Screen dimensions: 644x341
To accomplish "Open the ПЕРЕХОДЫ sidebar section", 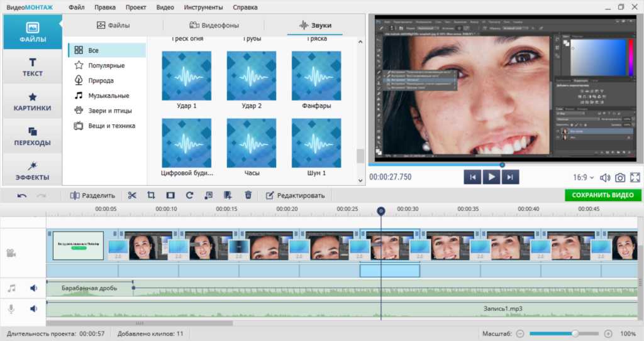I will point(33,136).
